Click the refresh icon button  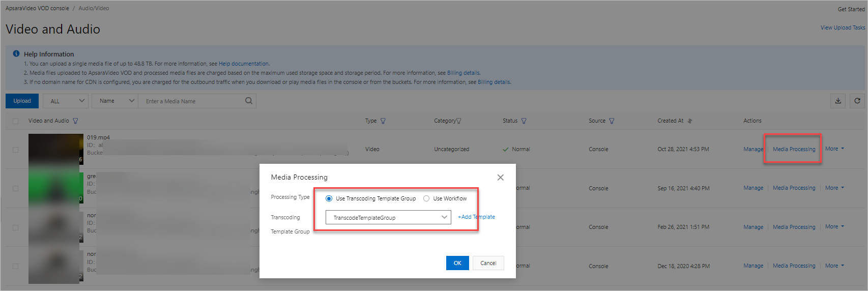tap(857, 101)
